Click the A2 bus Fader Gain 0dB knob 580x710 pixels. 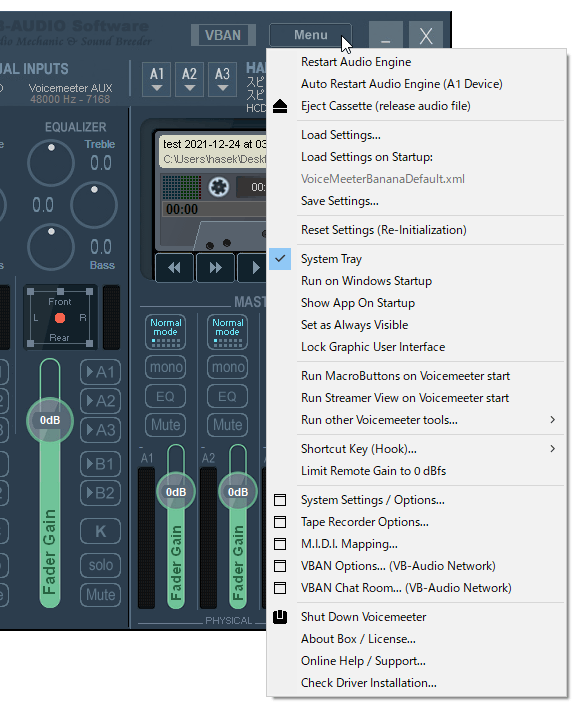pos(238,492)
